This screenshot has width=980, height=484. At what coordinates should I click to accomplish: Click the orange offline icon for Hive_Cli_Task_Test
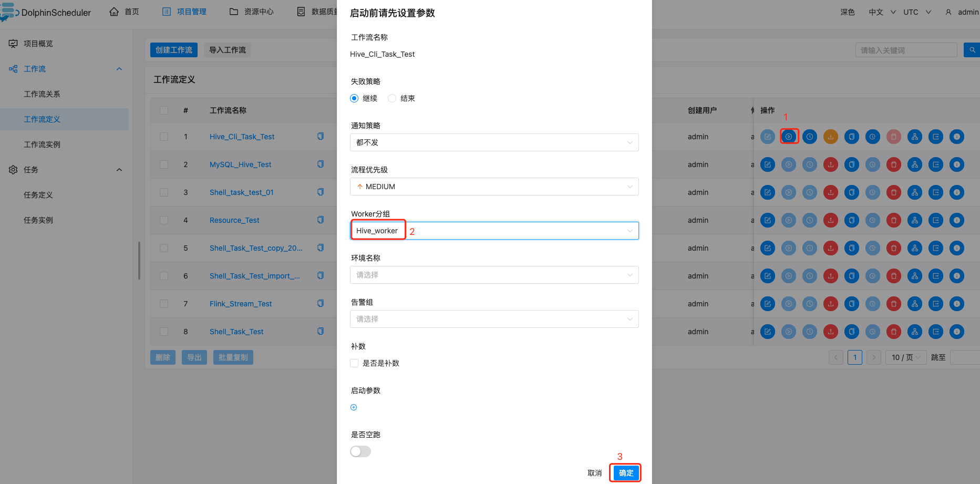[x=831, y=137]
